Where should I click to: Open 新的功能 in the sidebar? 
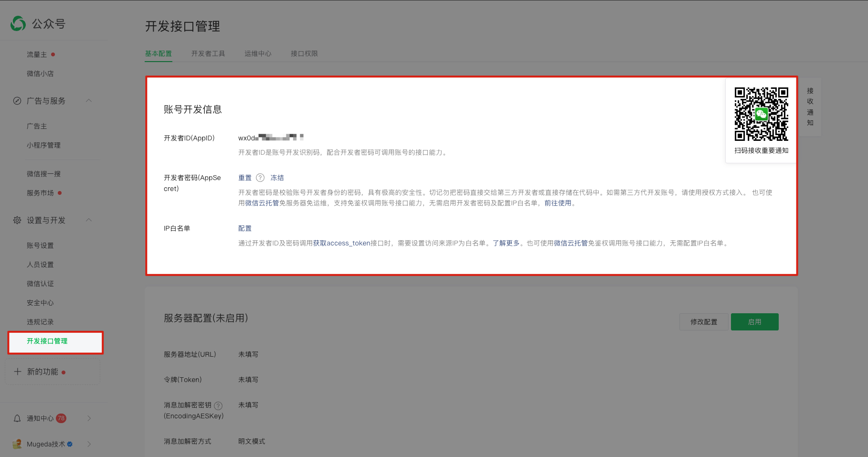point(42,372)
